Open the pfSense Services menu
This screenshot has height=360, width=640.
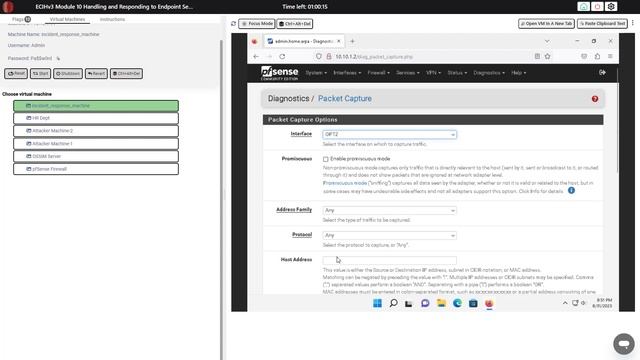coord(408,73)
